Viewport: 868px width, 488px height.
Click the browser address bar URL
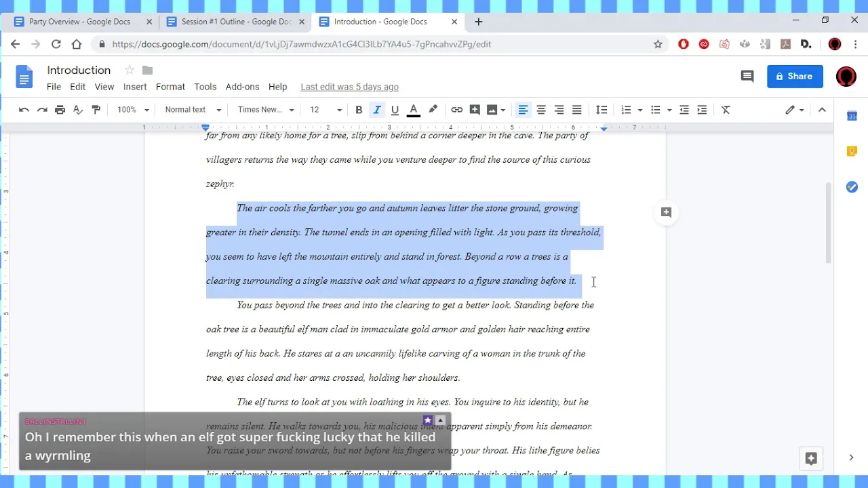tap(302, 44)
